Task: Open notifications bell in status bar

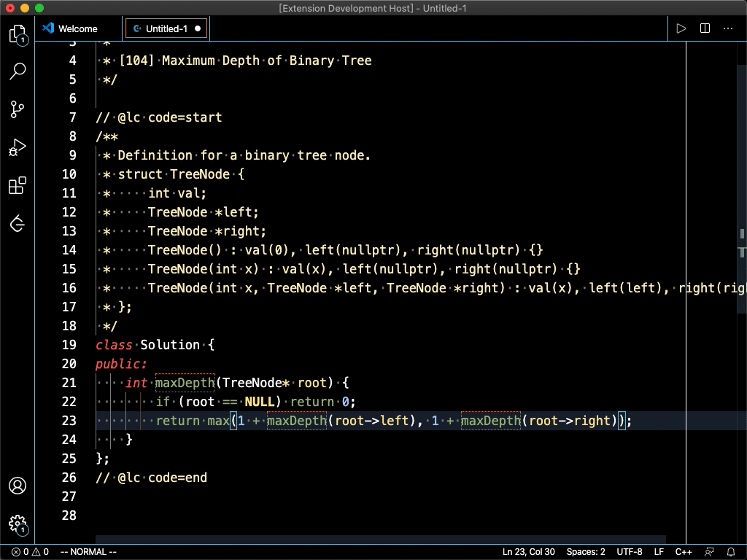Action: [731, 552]
